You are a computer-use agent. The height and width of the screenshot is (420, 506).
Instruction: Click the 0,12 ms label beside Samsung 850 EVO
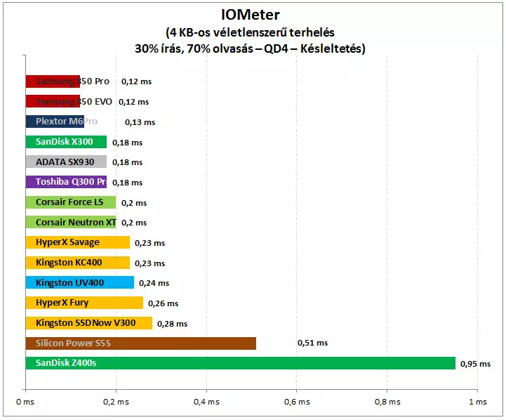click(133, 102)
